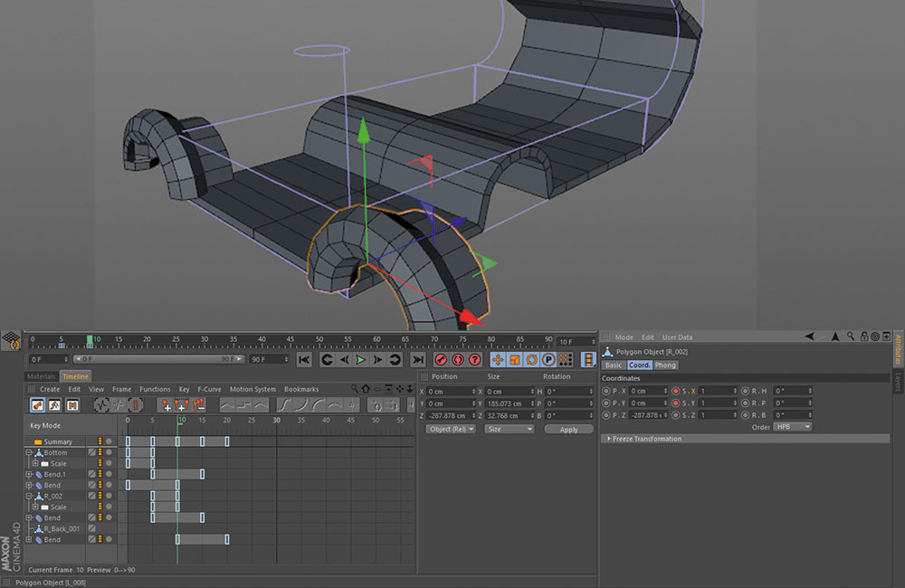Viewport: 905px width, 588px height.
Task: Toggle the R.H keyframe radio button
Action: pyautogui.click(x=745, y=391)
